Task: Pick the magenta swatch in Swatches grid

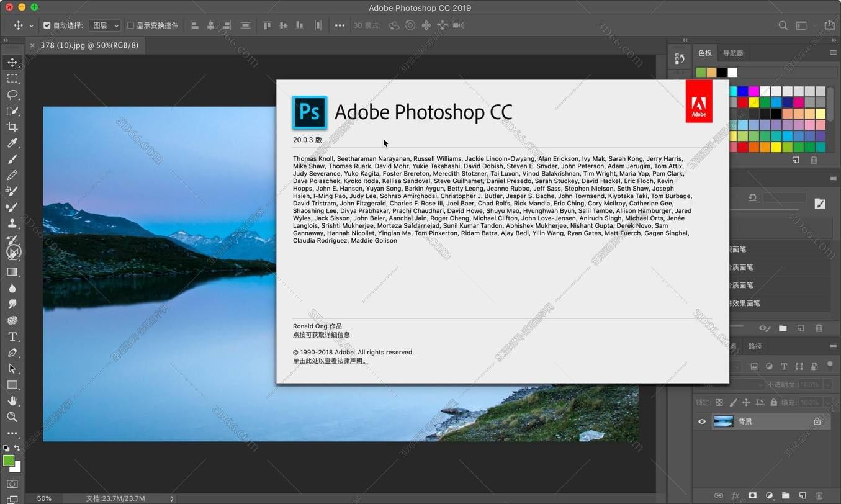Action: point(753,91)
